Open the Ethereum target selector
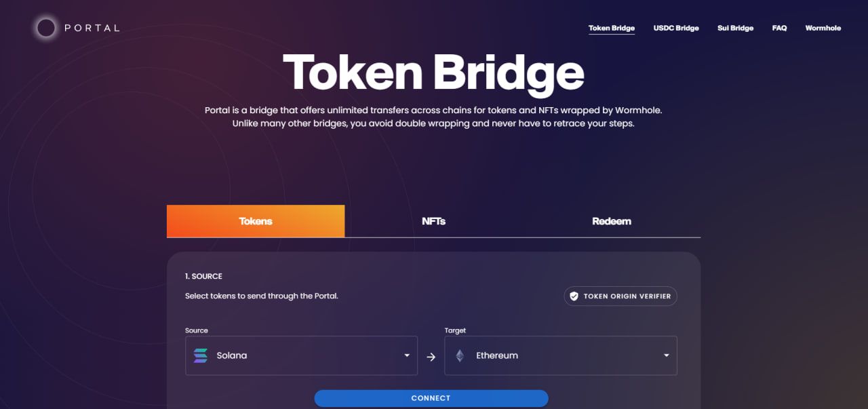Screen dimensions: 868x409 pos(561,355)
